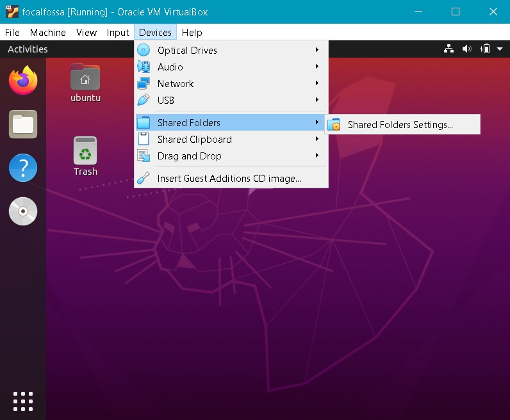Expand the system menu arrow in top bar
This screenshot has width=510, height=420.
click(x=498, y=49)
